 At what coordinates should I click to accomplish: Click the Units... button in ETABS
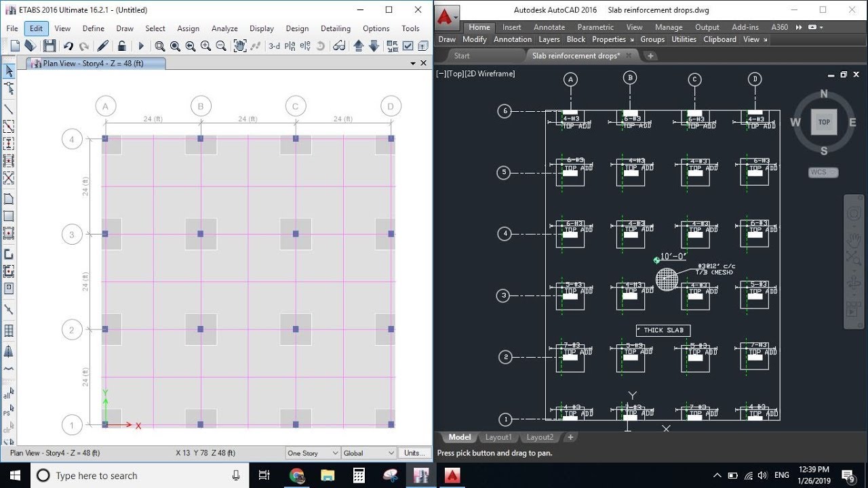(x=414, y=453)
